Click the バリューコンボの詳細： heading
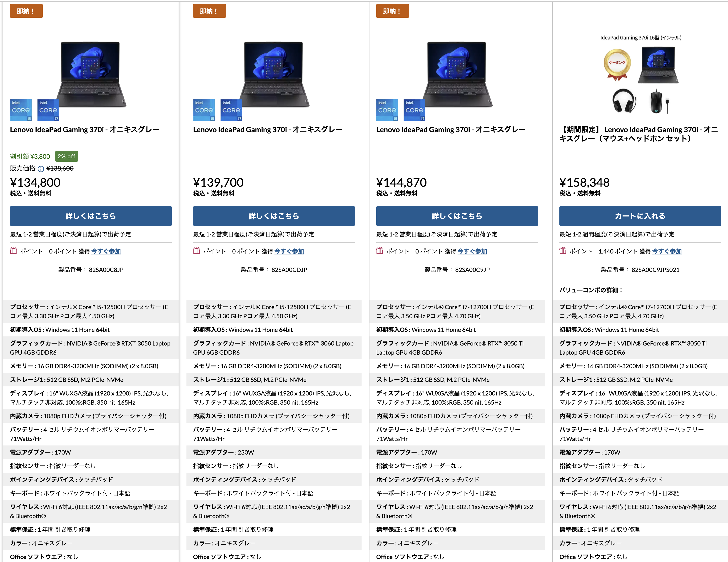 click(591, 290)
